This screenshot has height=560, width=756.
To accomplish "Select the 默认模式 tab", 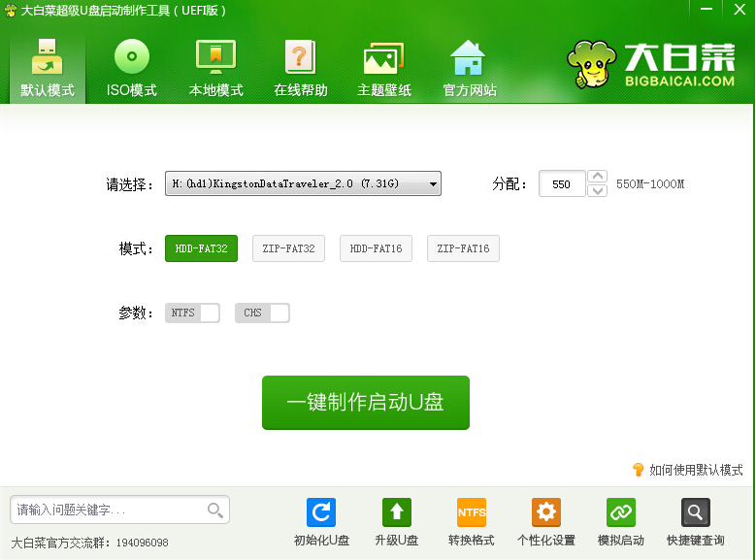I will pyautogui.click(x=47, y=68).
